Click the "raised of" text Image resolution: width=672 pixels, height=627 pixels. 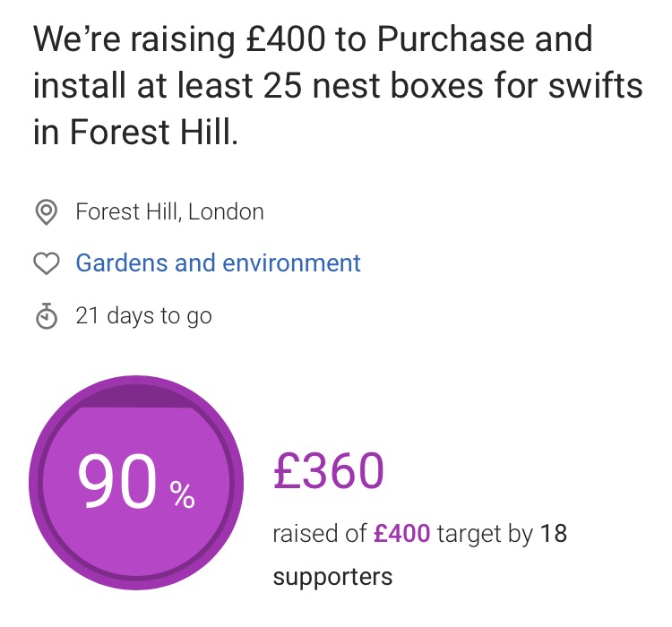point(320,535)
